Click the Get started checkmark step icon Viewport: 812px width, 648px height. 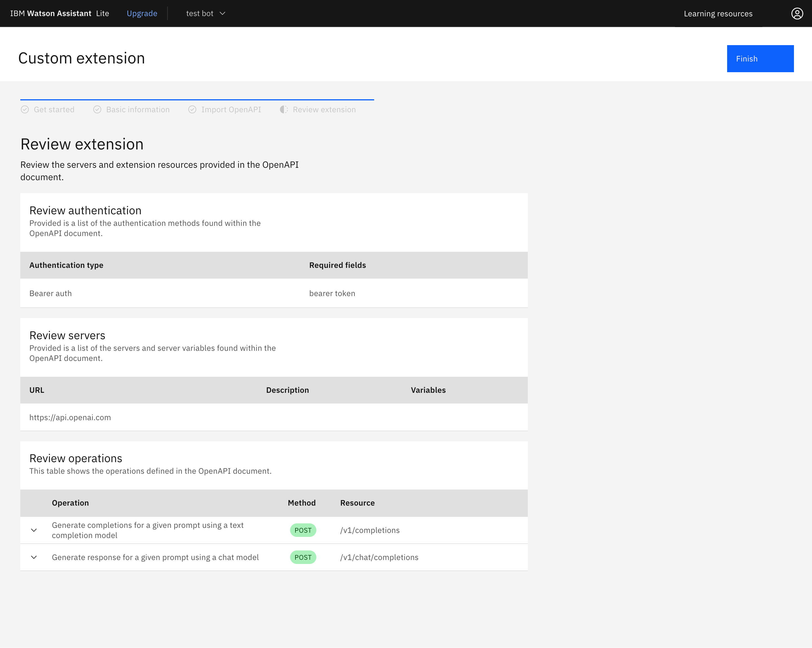[25, 110]
